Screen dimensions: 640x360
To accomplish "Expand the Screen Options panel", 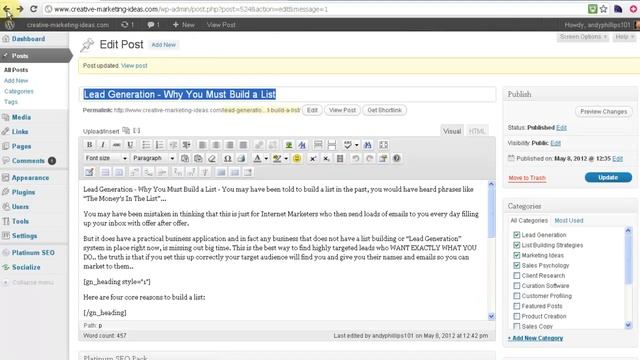I will [583, 37].
